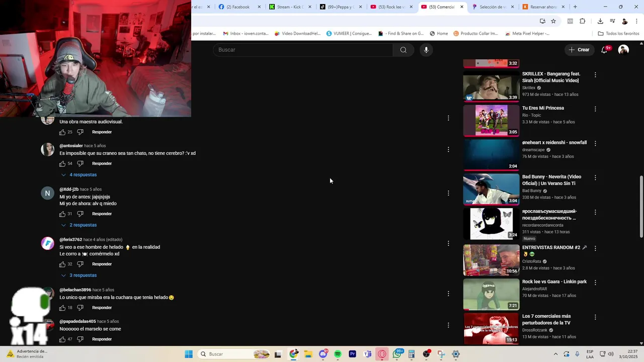Dislike the @Xdd-j2b comment
644x362 pixels.
(80, 214)
